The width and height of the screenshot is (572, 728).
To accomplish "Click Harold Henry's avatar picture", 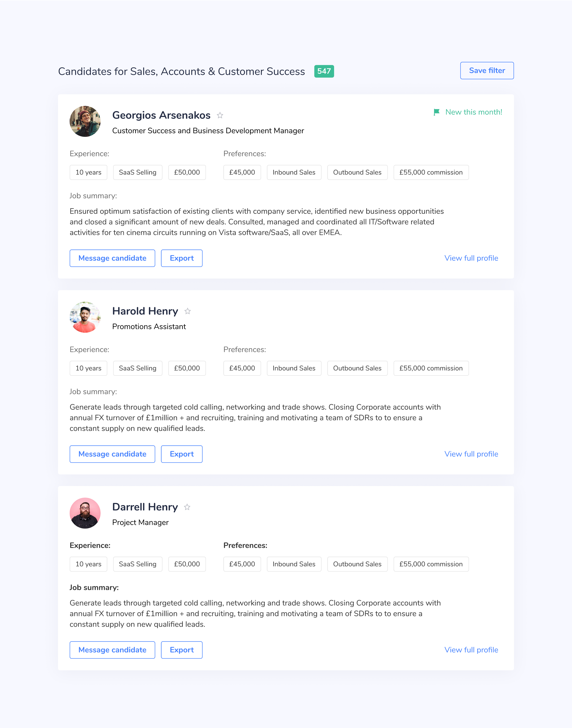I will tap(85, 317).
